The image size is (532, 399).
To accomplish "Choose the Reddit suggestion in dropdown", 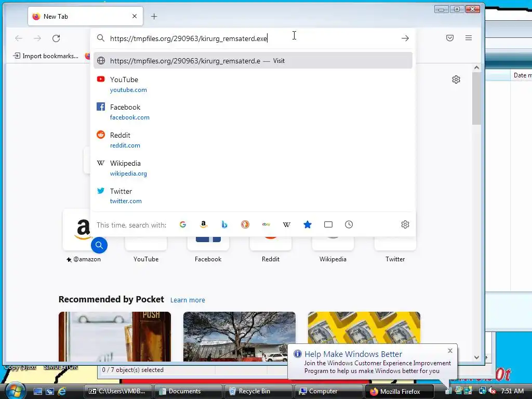I will point(253,140).
